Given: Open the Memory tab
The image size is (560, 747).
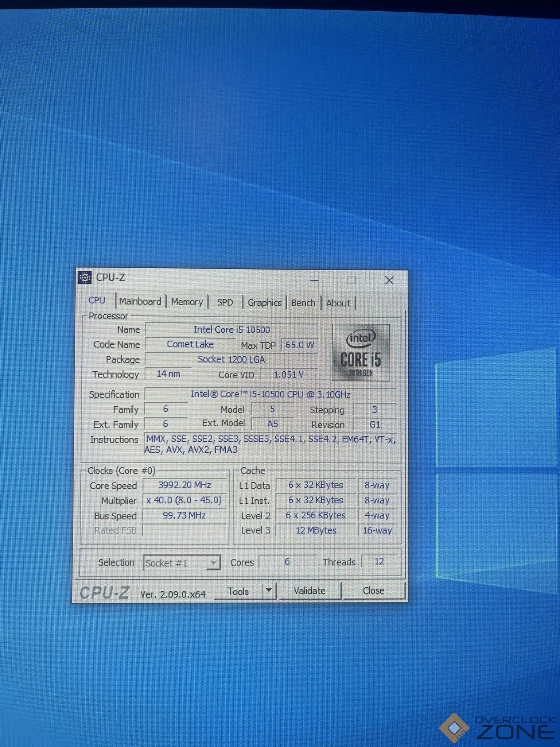Looking at the screenshot, I should [187, 302].
